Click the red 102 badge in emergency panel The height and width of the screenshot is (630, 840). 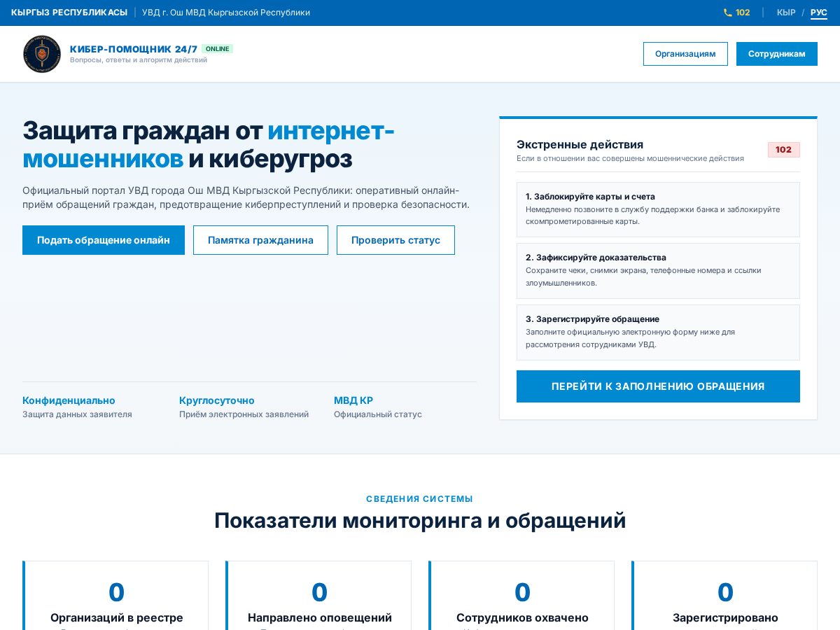click(x=783, y=150)
